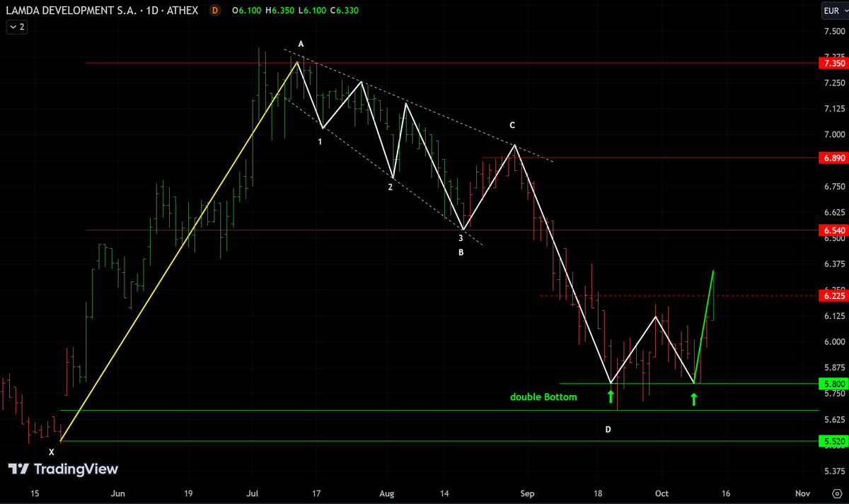
Task: Click the Sep label on time axis
Action: 529,493
